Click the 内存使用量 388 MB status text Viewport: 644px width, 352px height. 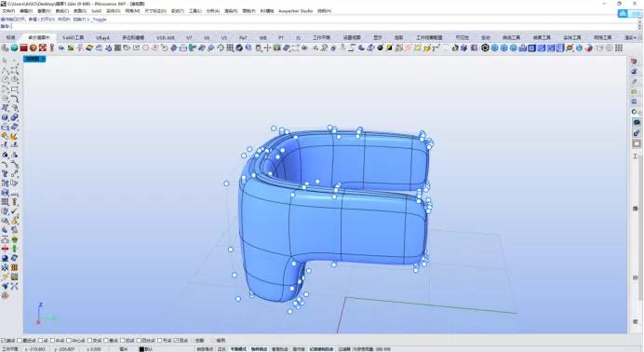pyautogui.click(x=371, y=349)
